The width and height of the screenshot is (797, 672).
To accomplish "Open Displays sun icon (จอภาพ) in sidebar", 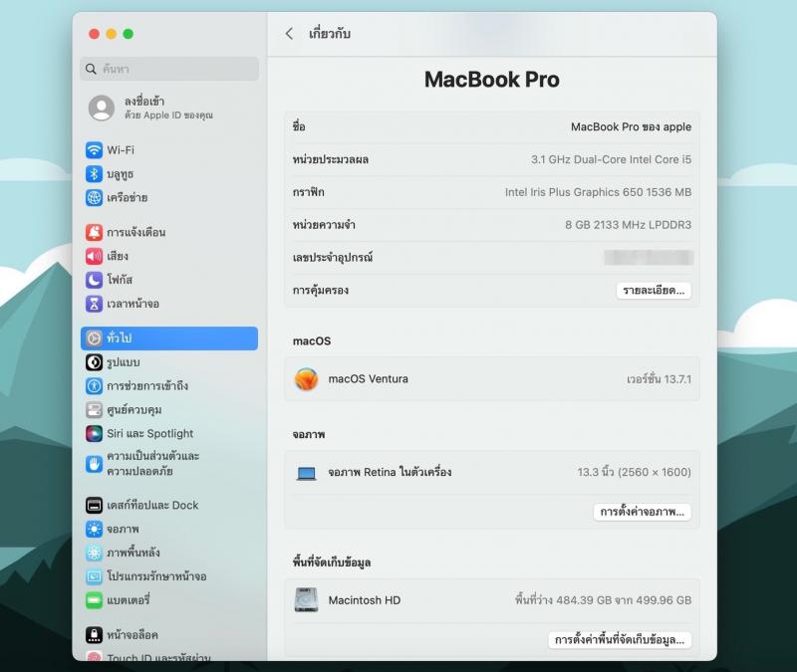I will pyautogui.click(x=94, y=530).
